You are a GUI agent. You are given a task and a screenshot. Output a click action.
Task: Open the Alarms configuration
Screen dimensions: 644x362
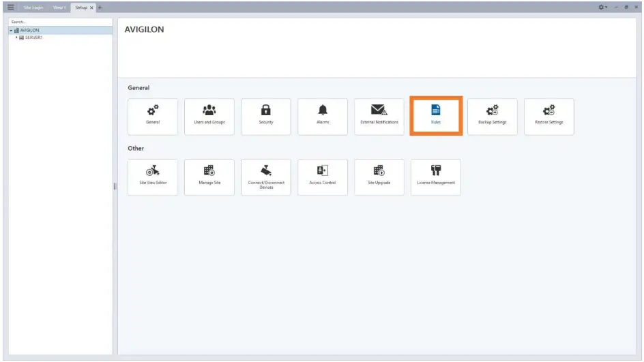pos(323,117)
